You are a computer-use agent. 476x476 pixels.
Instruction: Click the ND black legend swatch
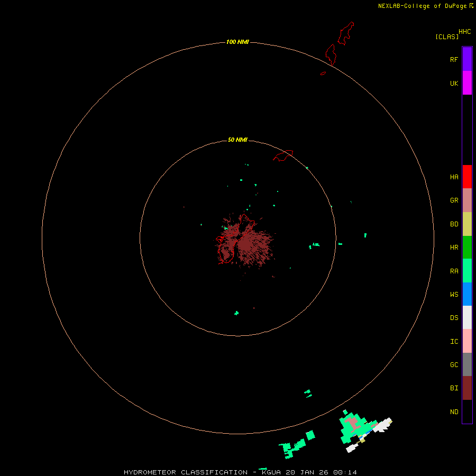[x=467, y=411]
